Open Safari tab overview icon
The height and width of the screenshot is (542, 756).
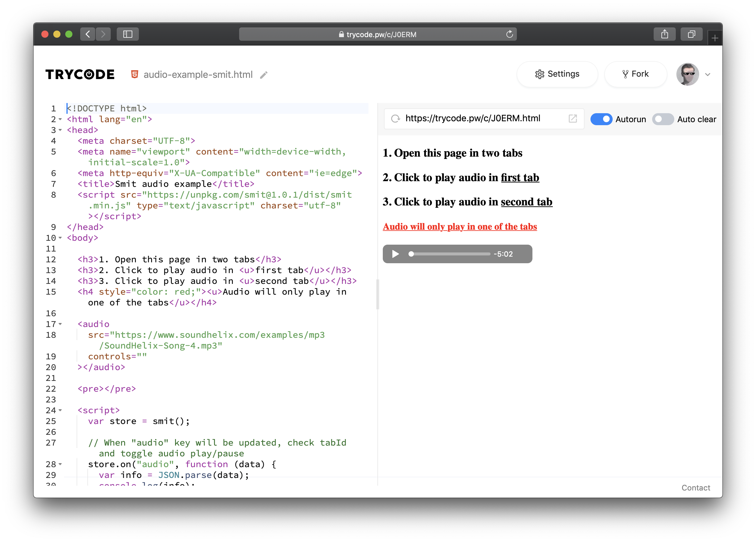point(691,34)
